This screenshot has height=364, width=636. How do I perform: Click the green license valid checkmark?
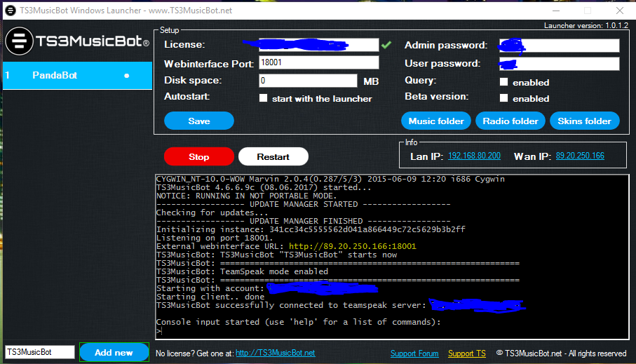[x=386, y=45]
